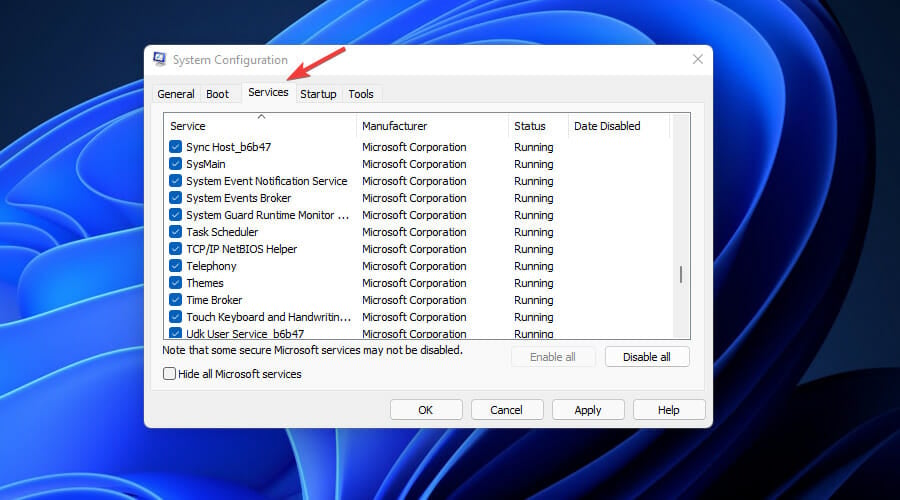Image resolution: width=900 pixels, height=500 pixels.
Task: Click the services list scrollbar thumb
Action: pos(681,274)
